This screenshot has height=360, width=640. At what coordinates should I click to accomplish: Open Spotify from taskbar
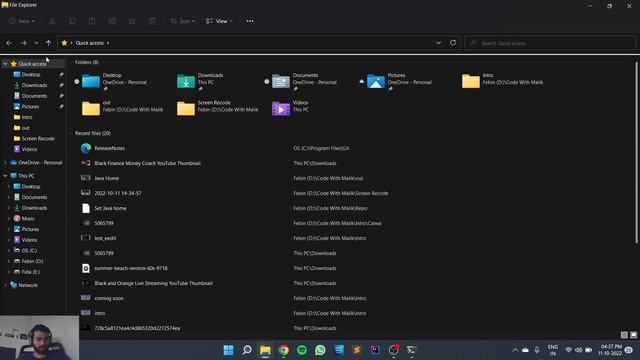tap(302, 350)
